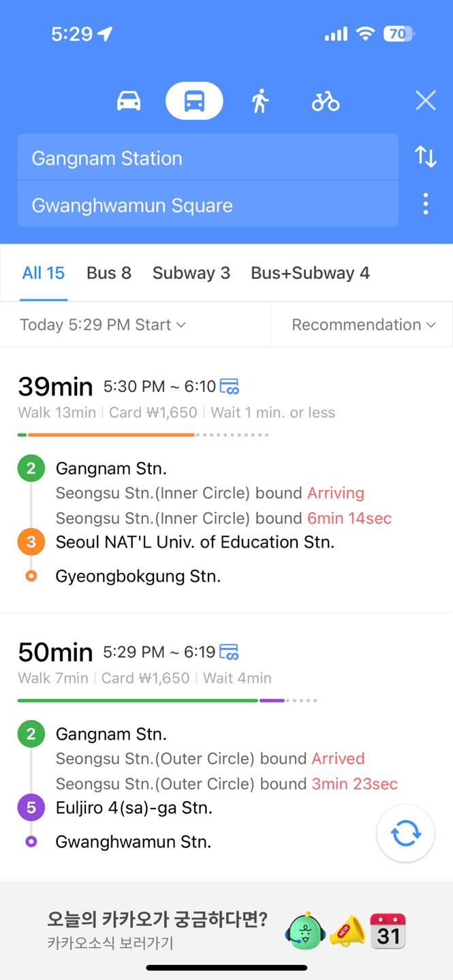453x980 pixels.
Task: Switch to walking directions icon
Action: pyautogui.click(x=260, y=101)
